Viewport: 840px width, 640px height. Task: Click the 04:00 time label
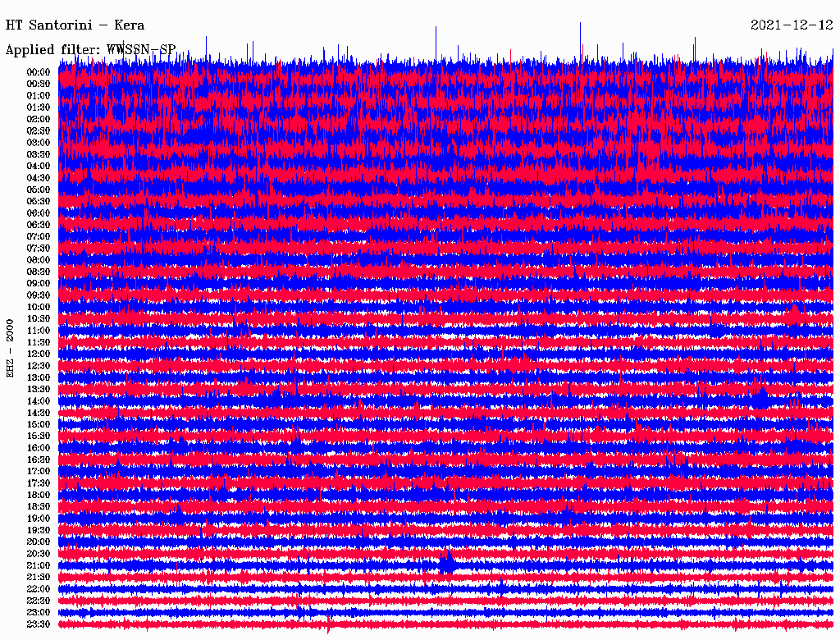coord(39,167)
